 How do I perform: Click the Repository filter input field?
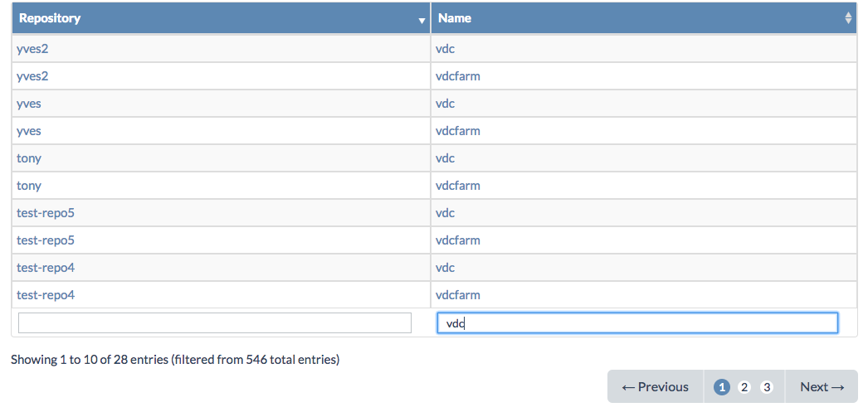[215, 323]
